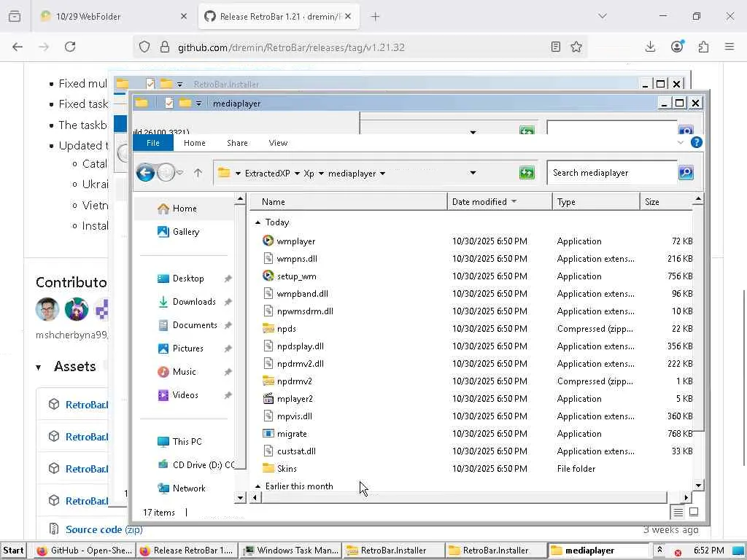Collapse the Earlier this month group
This screenshot has width=747, height=560.
tap(258, 486)
